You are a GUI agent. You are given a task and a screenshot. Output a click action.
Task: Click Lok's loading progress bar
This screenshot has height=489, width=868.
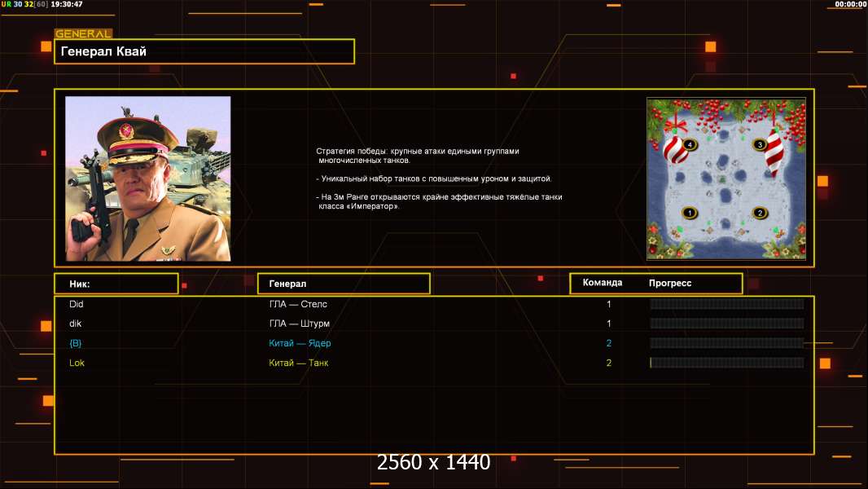tap(726, 363)
